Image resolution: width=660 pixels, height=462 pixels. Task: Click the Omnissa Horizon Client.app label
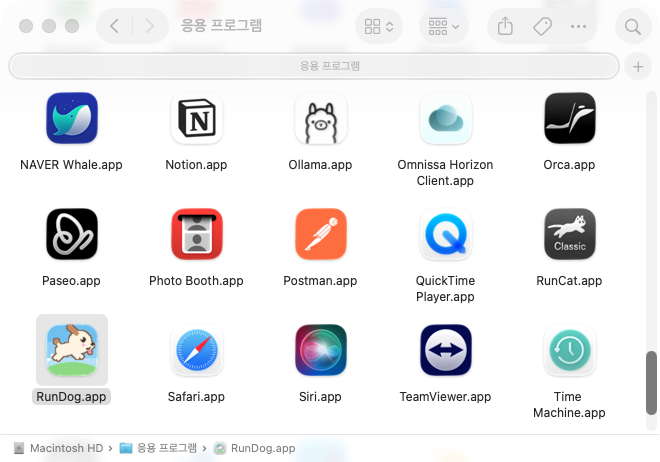point(445,173)
